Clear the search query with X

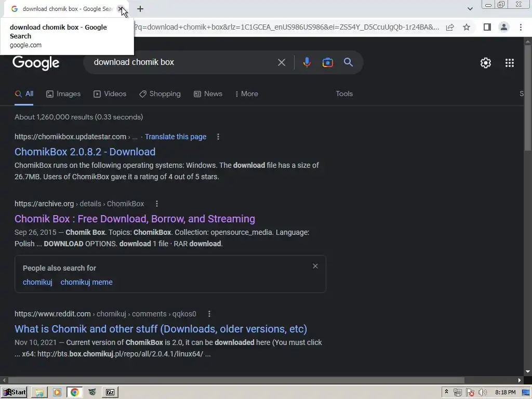coord(281,62)
